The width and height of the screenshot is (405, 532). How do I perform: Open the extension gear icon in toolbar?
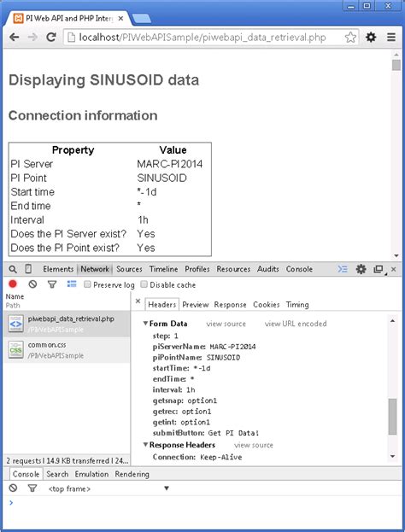pos(371,37)
